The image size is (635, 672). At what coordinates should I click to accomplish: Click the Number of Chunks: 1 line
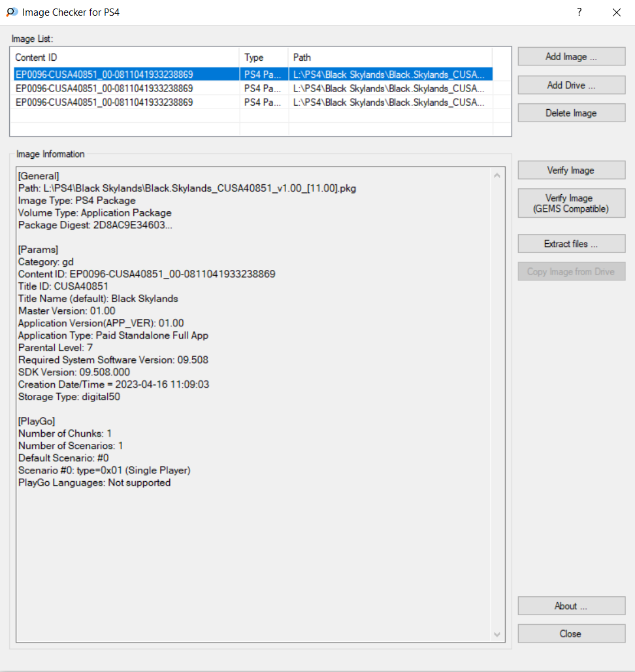click(65, 433)
